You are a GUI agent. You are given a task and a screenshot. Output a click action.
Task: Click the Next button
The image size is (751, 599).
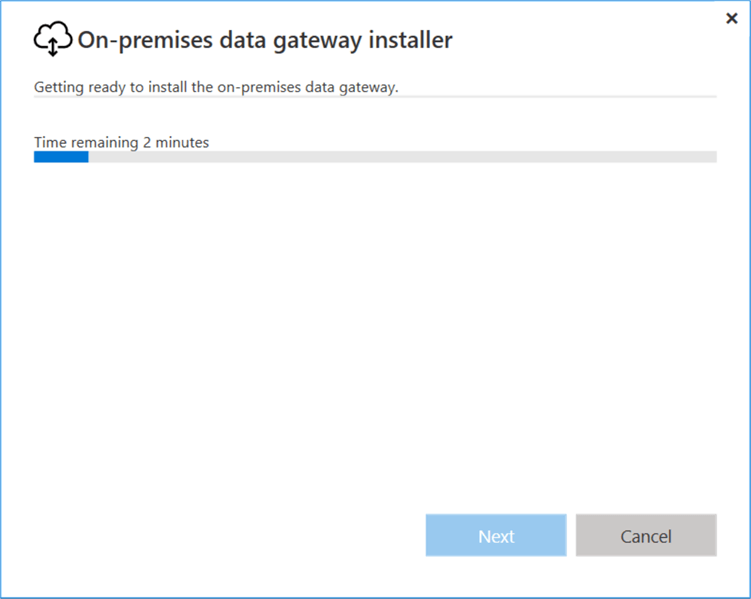pyautogui.click(x=496, y=536)
